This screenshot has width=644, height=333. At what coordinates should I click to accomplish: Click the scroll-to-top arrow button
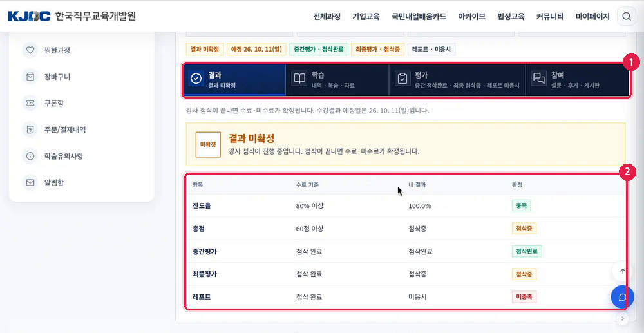(623, 271)
